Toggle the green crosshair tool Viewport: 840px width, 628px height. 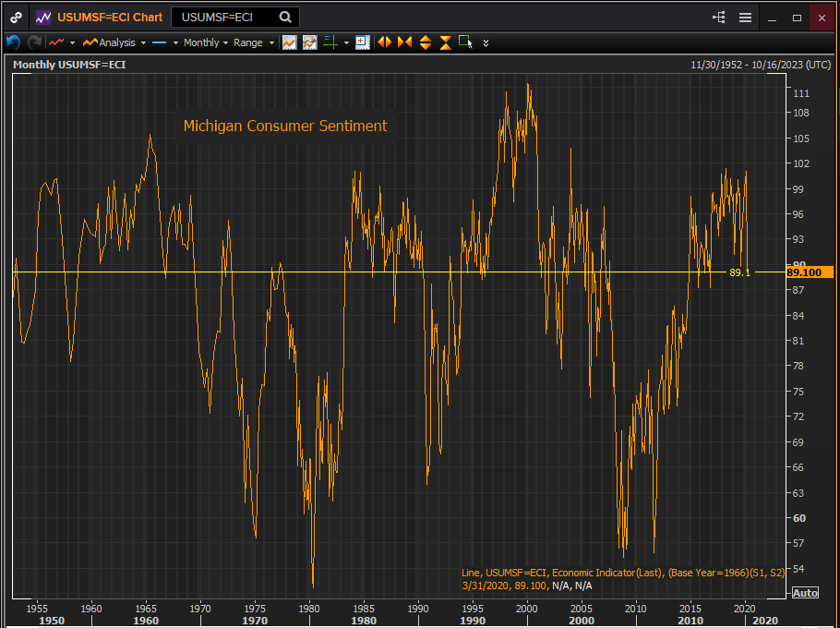click(330, 42)
